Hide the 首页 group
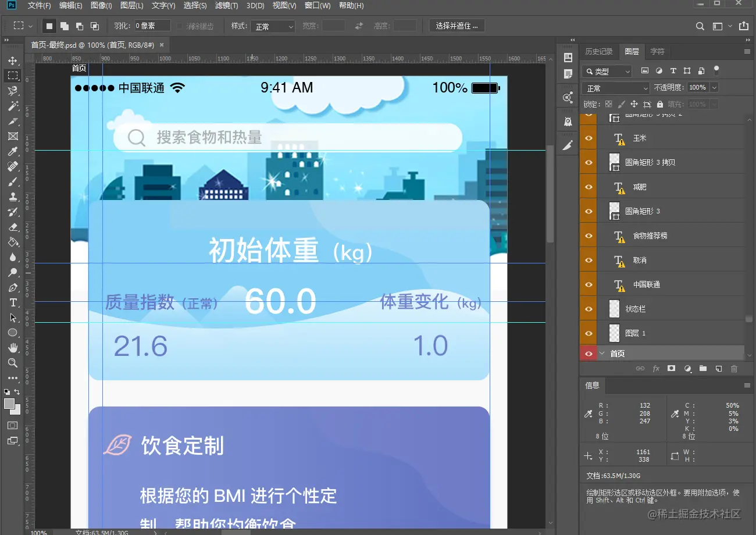This screenshot has width=756, height=535. click(589, 354)
